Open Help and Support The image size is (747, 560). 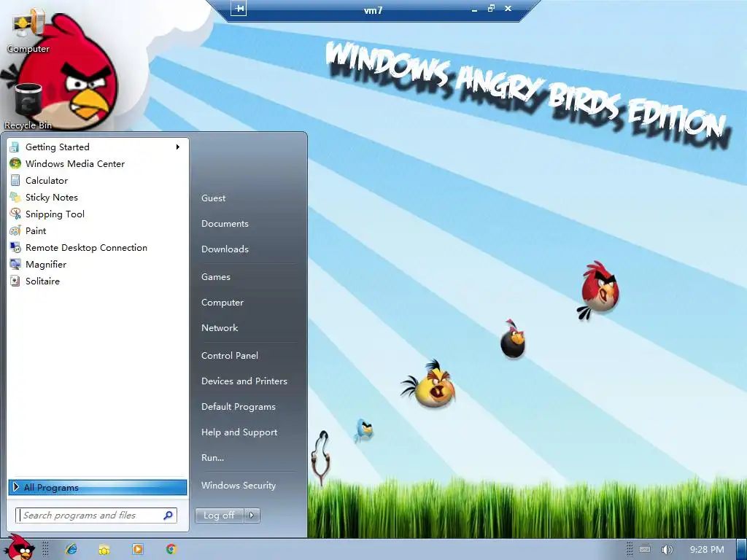point(239,432)
